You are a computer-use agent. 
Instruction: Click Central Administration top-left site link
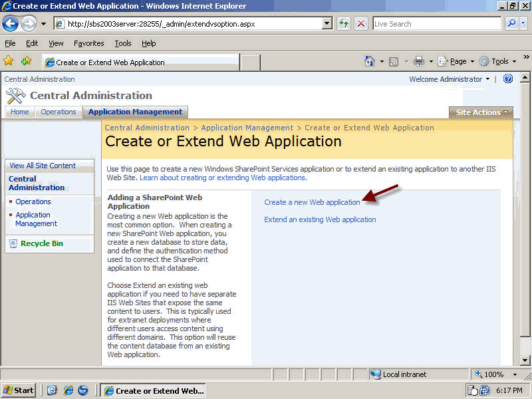(39, 79)
